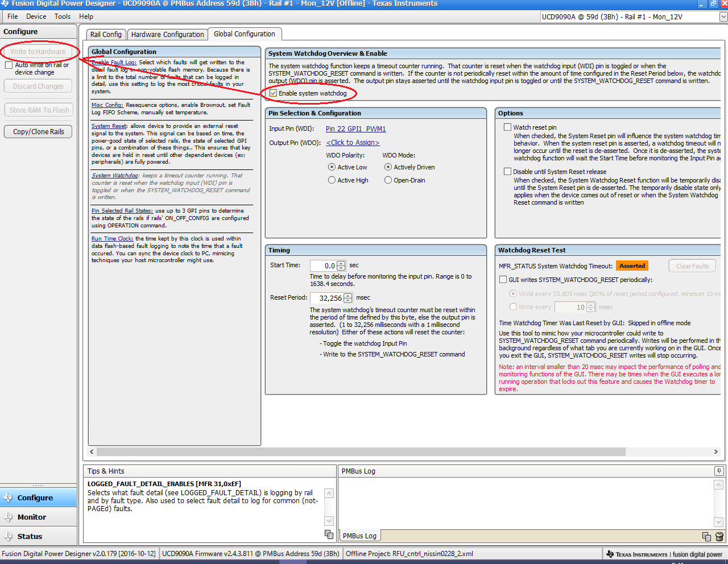Select Write every 25,805 msec radio option
Viewport: 728px width, 564px height.
coord(513,294)
